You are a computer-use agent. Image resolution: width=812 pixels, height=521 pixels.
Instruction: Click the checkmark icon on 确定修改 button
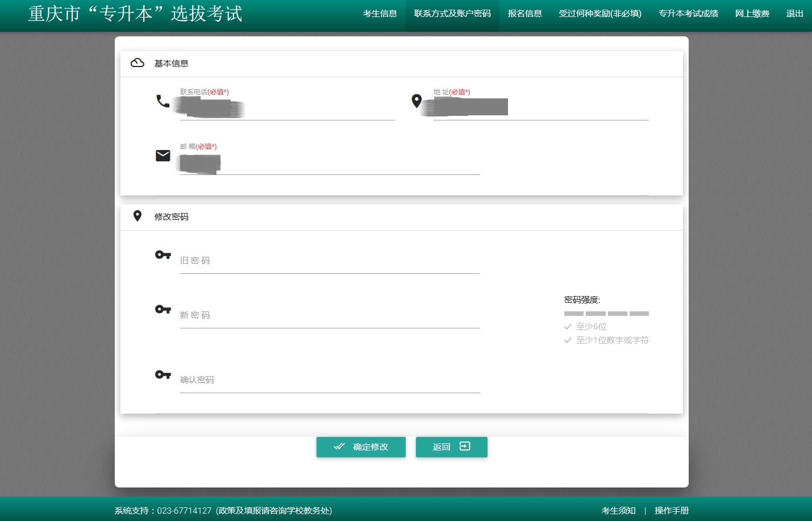(339, 447)
